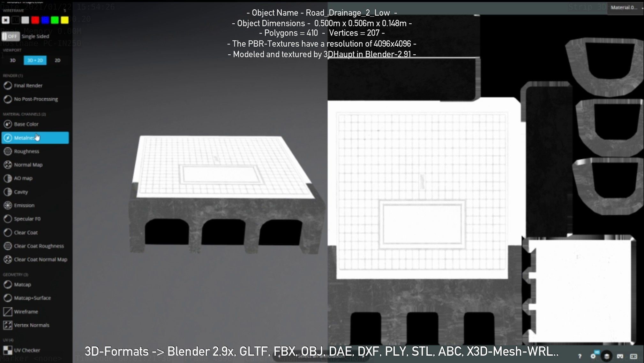
Task: Toggle the Single Sided OFF switch
Action: point(11,36)
